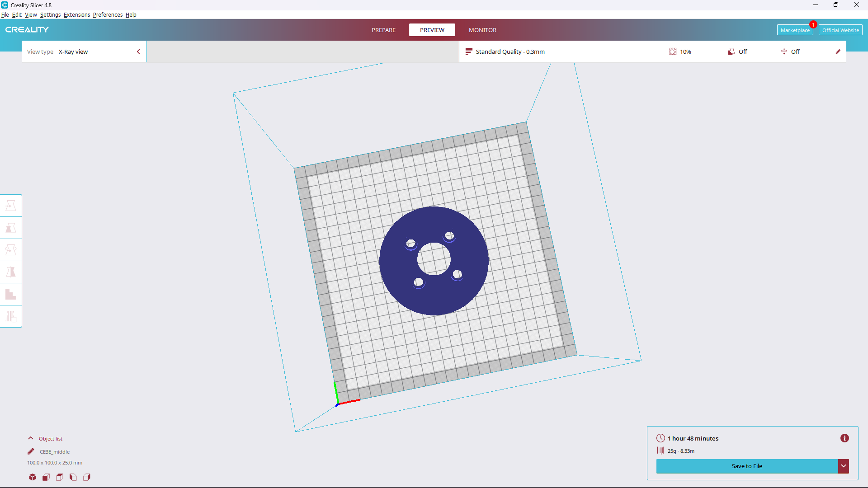
Task: Collapse the view settings panel chevron
Action: coord(138,52)
